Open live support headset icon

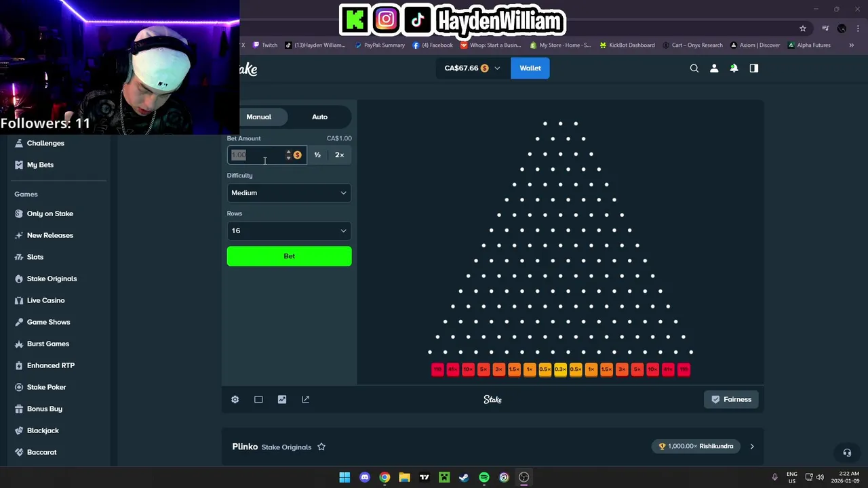(x=847, y=452)
